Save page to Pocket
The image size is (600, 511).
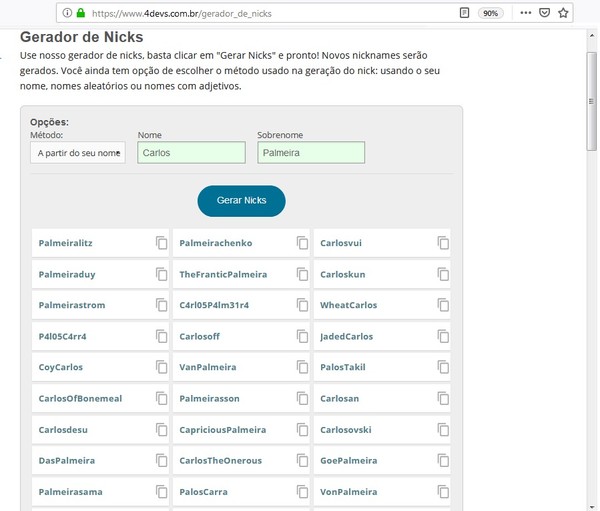pyautogui.click(x=543, y=14)
